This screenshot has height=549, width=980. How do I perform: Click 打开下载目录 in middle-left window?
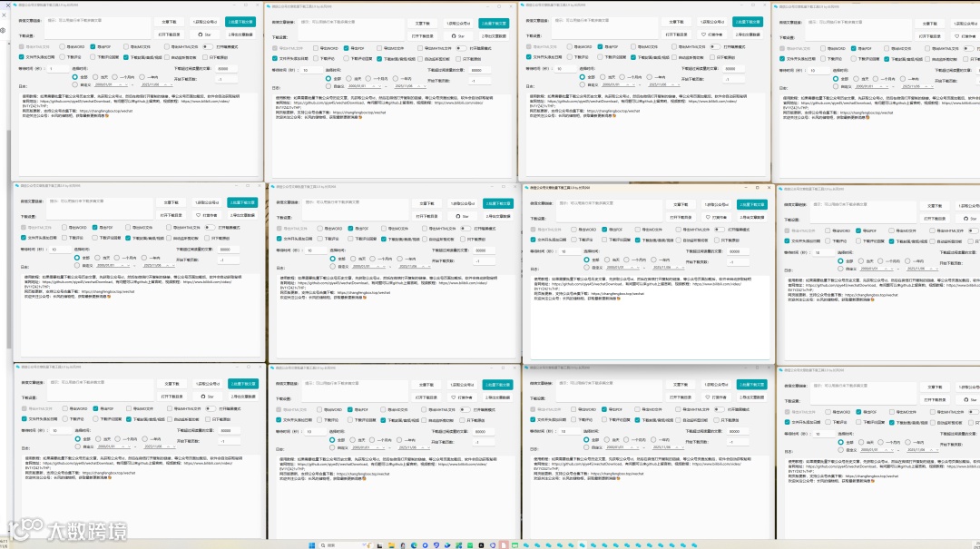tap(171, 215)
